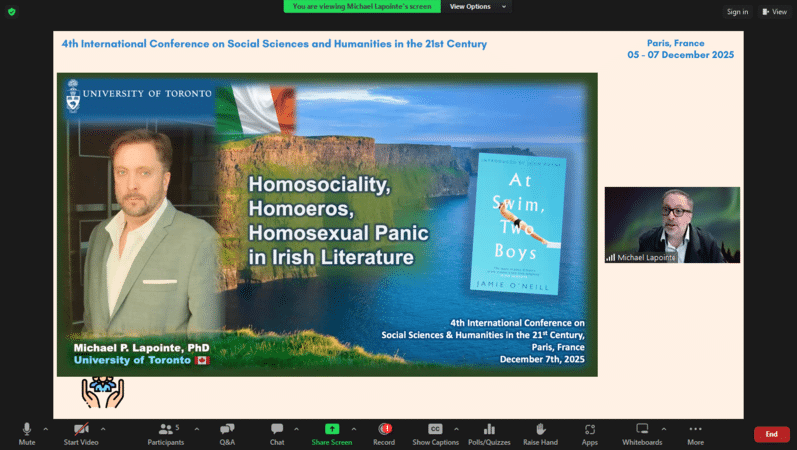
Task: Expand the audio options arrow beside Mute
Action: pyautogui.click(x=45, y=429)
